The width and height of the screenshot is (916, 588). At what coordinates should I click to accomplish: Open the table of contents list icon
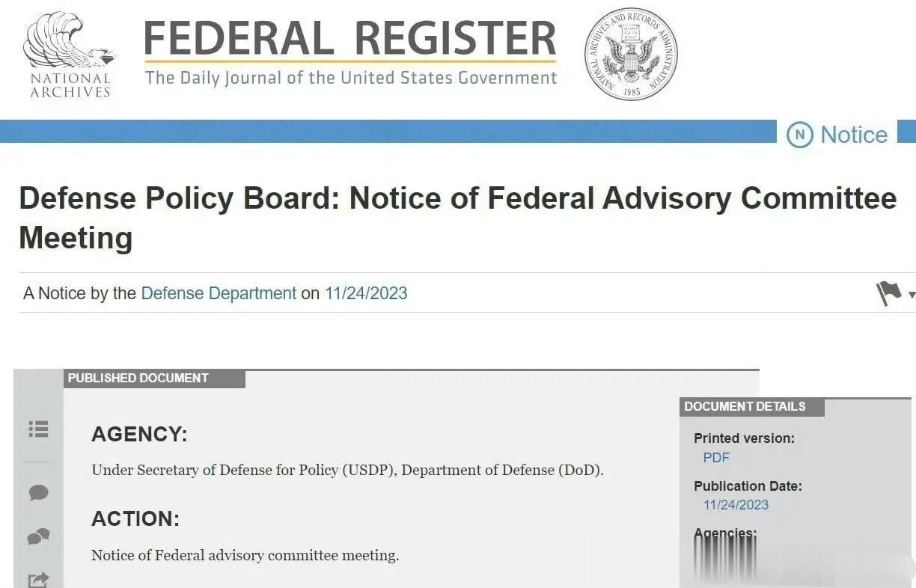click(38, 429)
